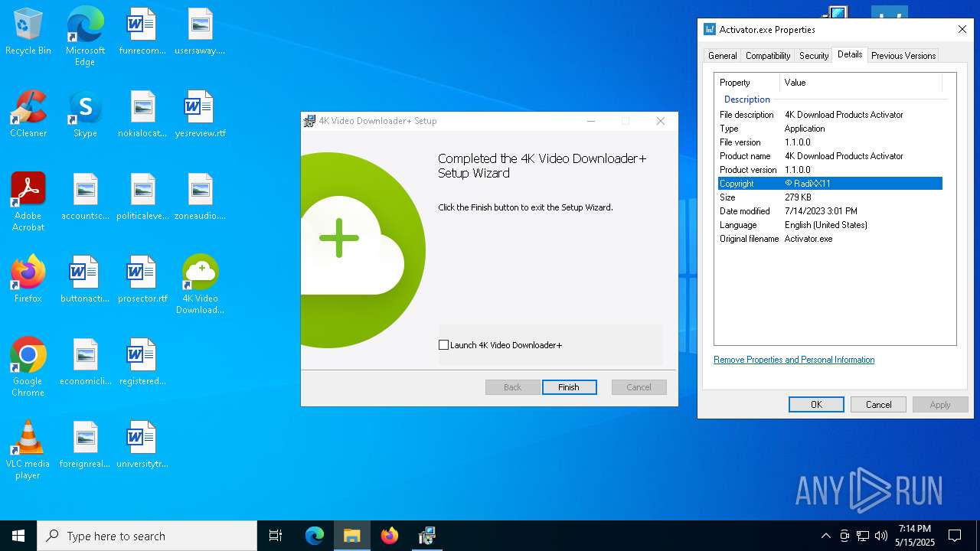
Task: Select the Google Chrome desktop shortcut
Action: (x=28, y=367)
